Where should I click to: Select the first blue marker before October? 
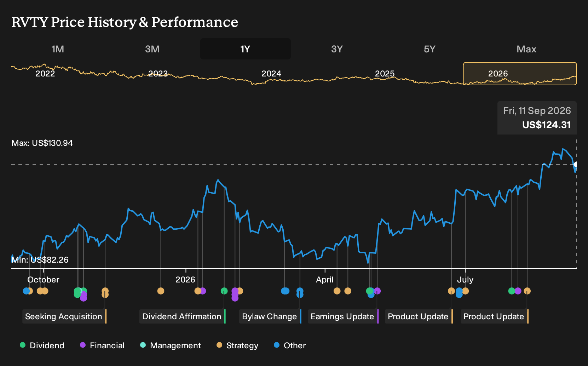click(26, 291)
